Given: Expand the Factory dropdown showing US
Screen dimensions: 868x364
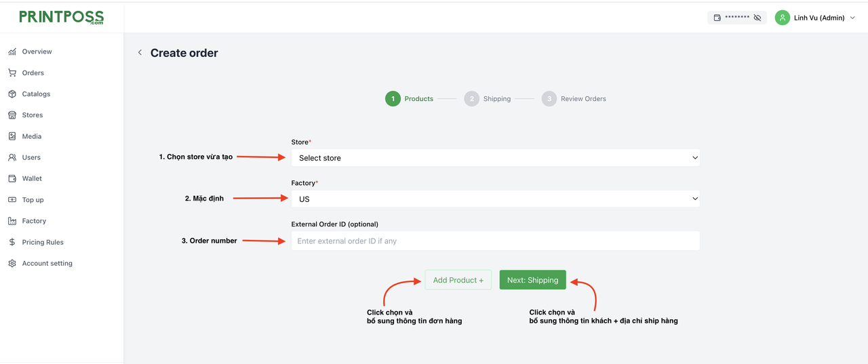Looking at the screenshot, I should [495, 199].
